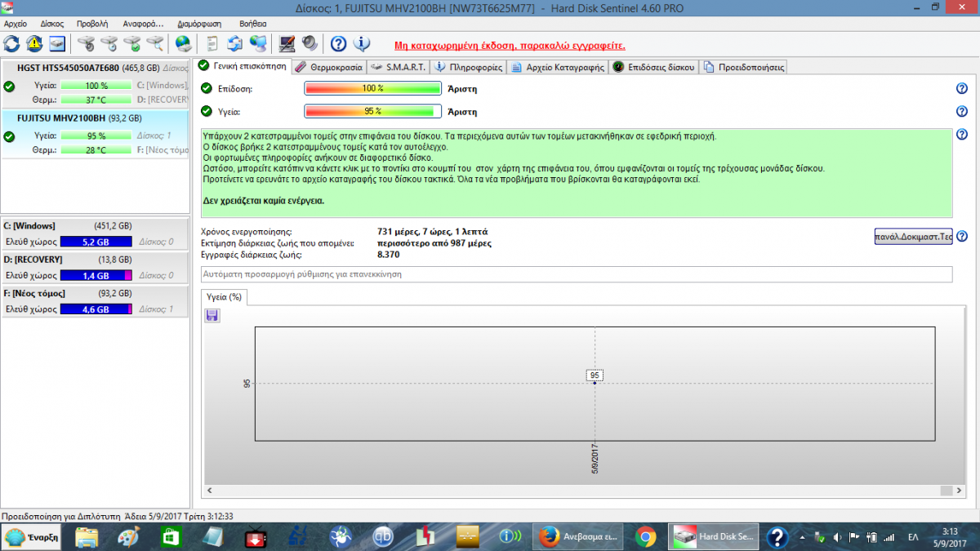Open the Επιδόσεις δίσκου tab
The width and height of the screenshot is (980, 551).
(654, 67)
